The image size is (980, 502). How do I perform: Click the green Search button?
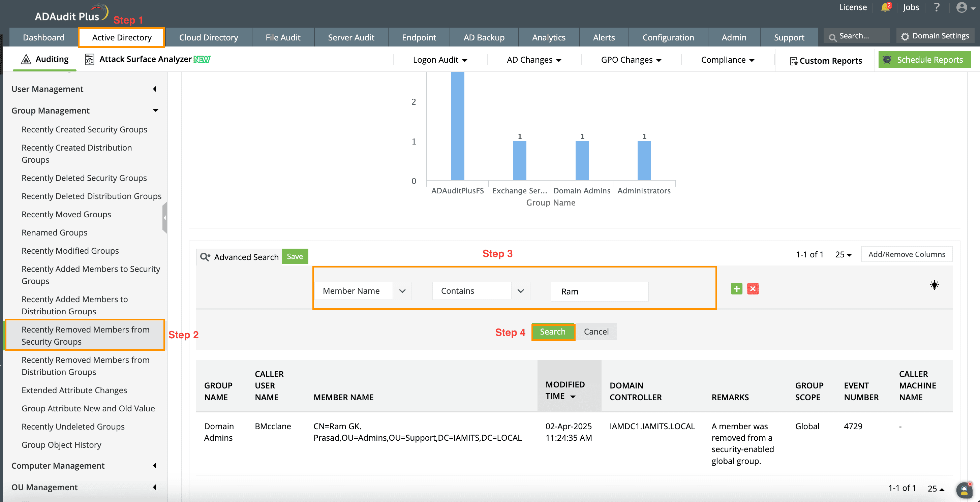pyautogui.click(x=552, y=332)
